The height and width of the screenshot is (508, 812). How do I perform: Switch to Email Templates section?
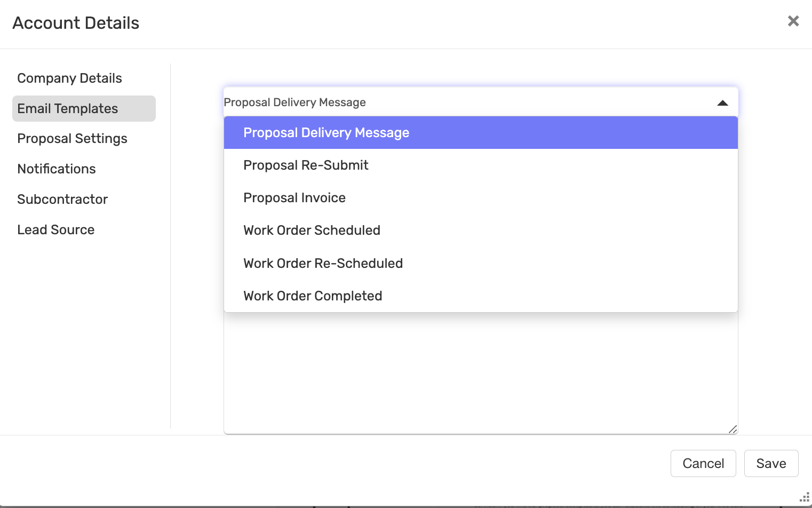[84, 109]
